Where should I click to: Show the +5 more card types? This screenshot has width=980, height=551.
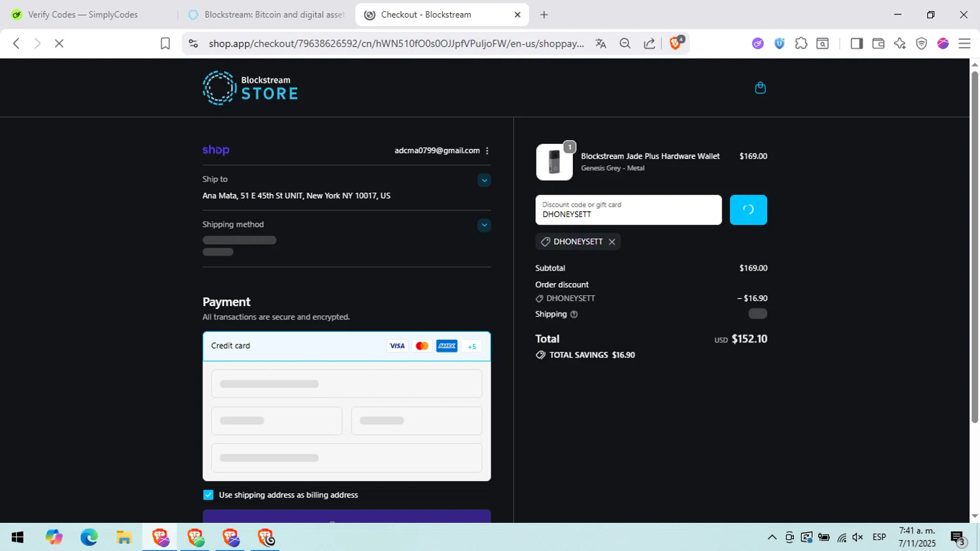[x=472, y=346]
